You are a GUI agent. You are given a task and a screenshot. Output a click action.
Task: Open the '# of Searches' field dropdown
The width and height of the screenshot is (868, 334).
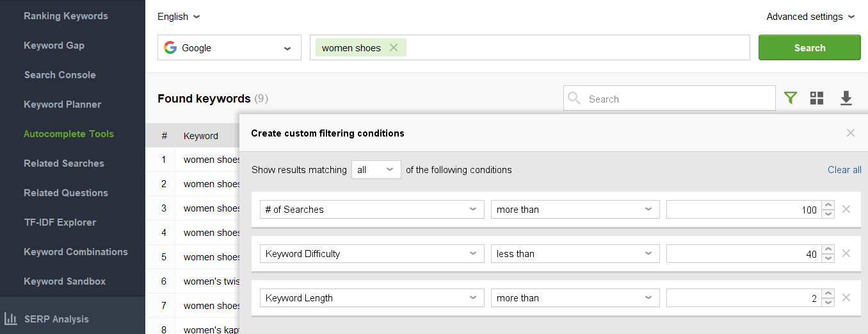(x=372, y=209)
